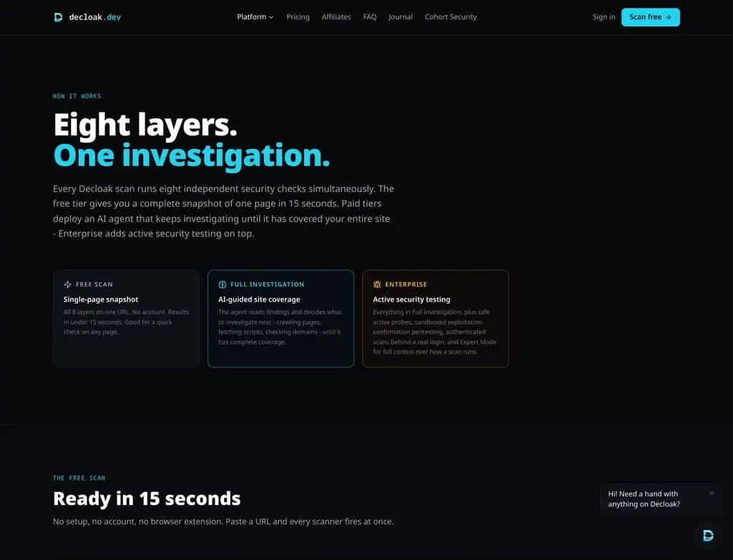Click the lightning bolt Free Scan icon
Screen dimensions: 733x560
68,284
